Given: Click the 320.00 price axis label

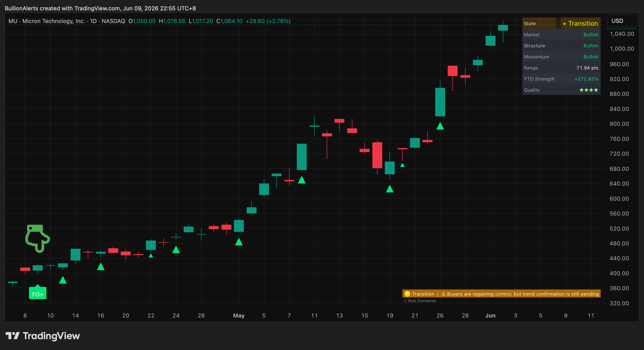Looking at the screenshot, I should 619,303.
